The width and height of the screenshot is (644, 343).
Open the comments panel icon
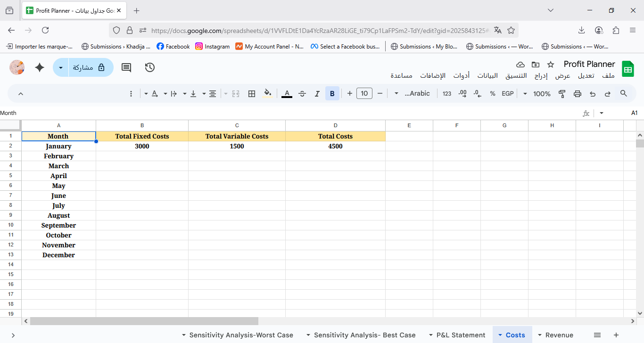126,67
